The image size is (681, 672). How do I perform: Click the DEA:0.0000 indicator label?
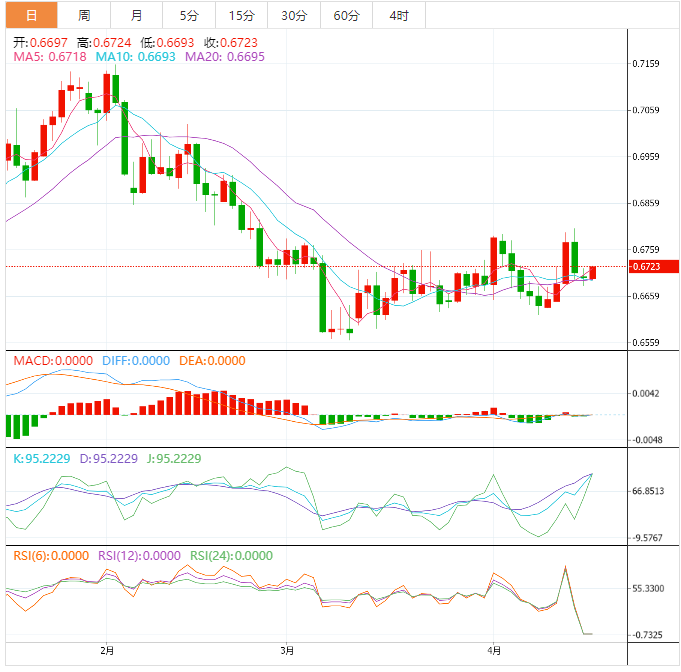212,361
